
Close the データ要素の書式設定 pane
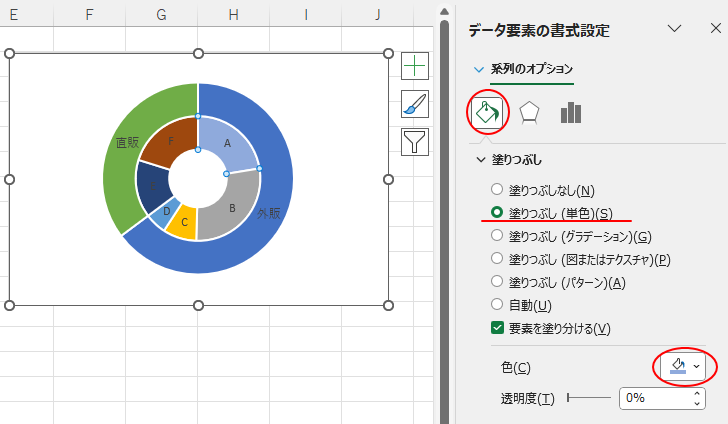pos(715,29)
